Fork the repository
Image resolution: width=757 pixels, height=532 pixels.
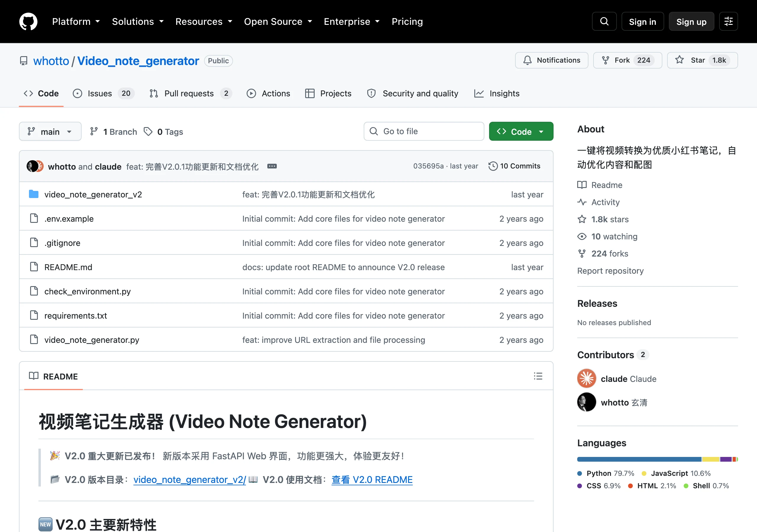627,60
